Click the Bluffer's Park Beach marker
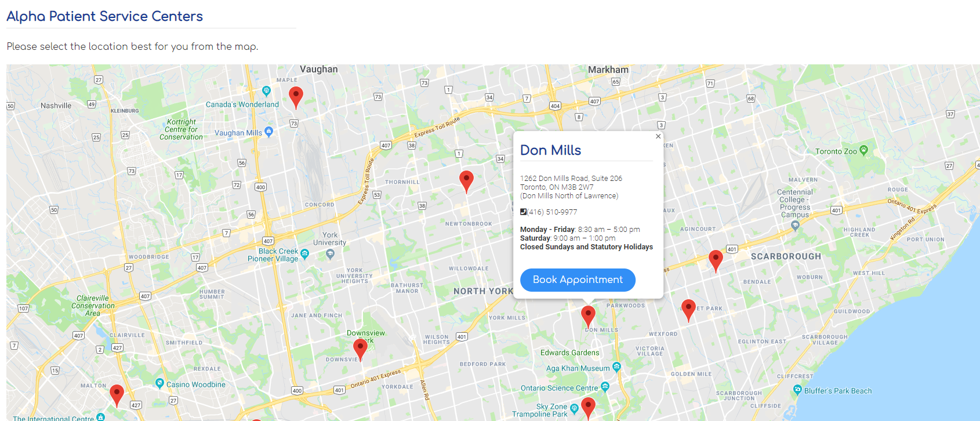 pyautogui.click(x=798, y=390)
